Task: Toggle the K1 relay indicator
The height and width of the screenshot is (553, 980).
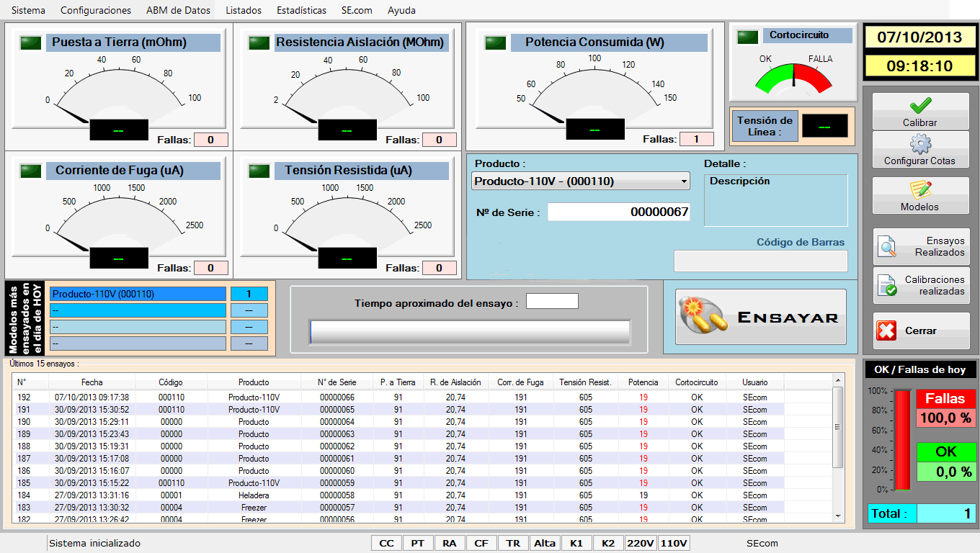Action: (x=576, y=543)
